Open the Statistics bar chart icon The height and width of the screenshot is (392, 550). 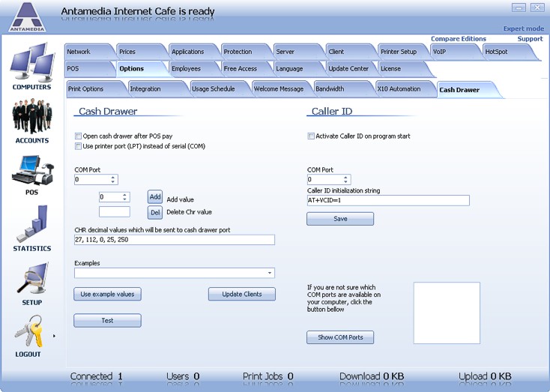pyautogui.click(x=32, y=223)
